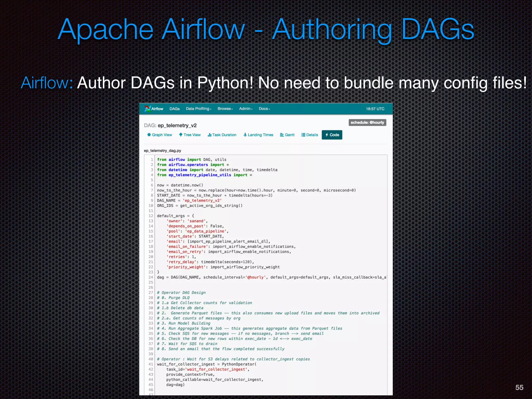Click the 'default_args = {' line
The width and height of the screenshot is (532, 399).
176,216
